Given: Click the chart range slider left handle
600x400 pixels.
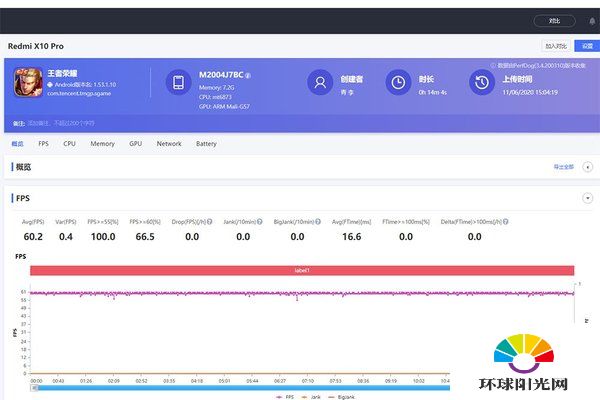Looking at the screenshot, I should (34, 388).
